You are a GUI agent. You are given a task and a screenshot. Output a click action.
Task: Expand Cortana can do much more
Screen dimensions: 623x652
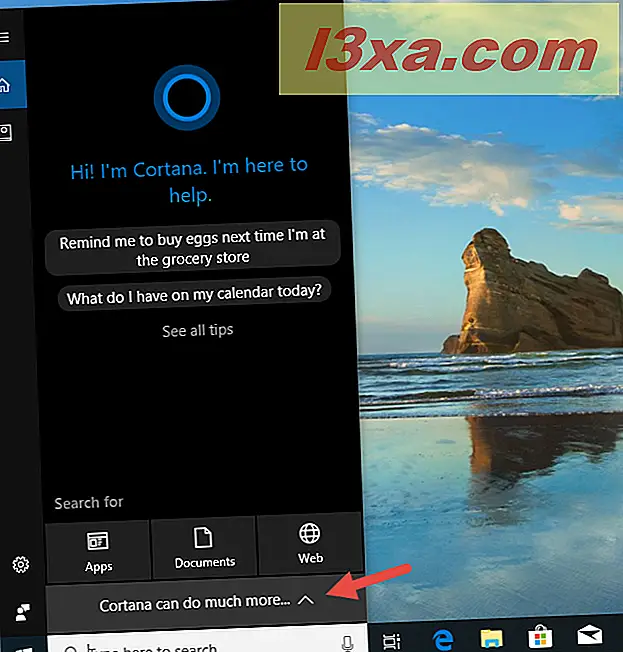coord(207,602)
